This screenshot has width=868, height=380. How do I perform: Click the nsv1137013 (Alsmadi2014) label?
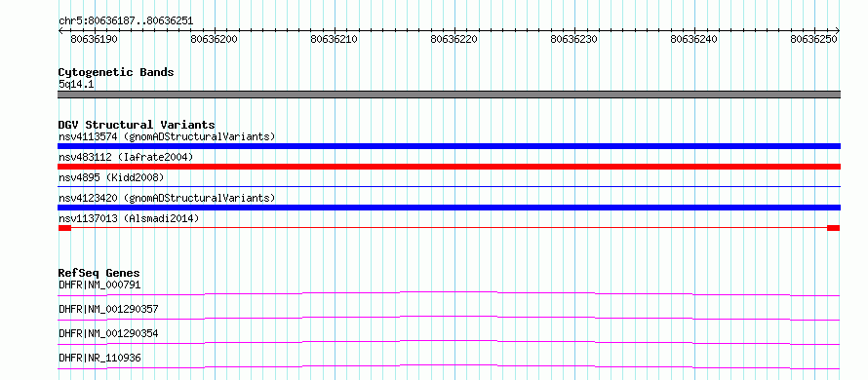click(x=129, y=218)
